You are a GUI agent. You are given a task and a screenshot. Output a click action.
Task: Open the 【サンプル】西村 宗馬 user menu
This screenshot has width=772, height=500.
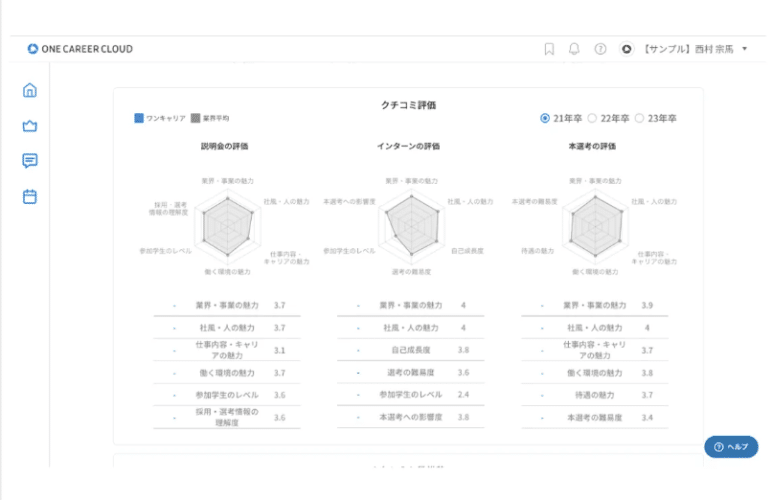[690, 48]
